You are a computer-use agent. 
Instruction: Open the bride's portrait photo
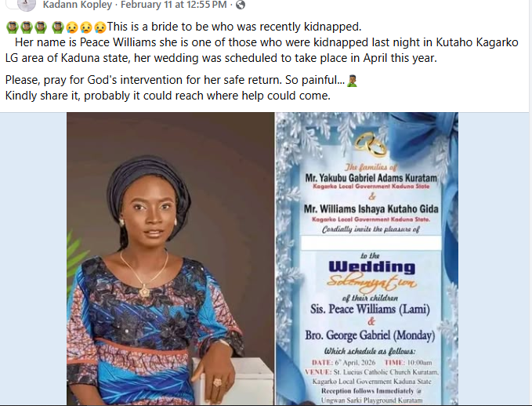(170, 259)
